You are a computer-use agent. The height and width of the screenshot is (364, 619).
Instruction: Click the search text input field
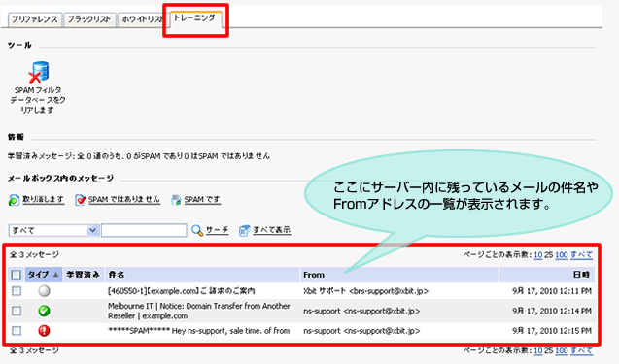point(144,230)
